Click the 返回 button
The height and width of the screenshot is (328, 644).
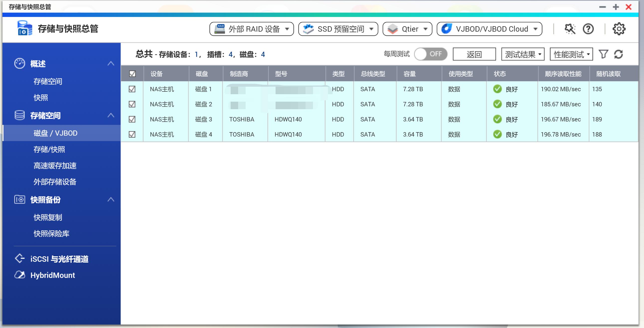tap(474, 53)
